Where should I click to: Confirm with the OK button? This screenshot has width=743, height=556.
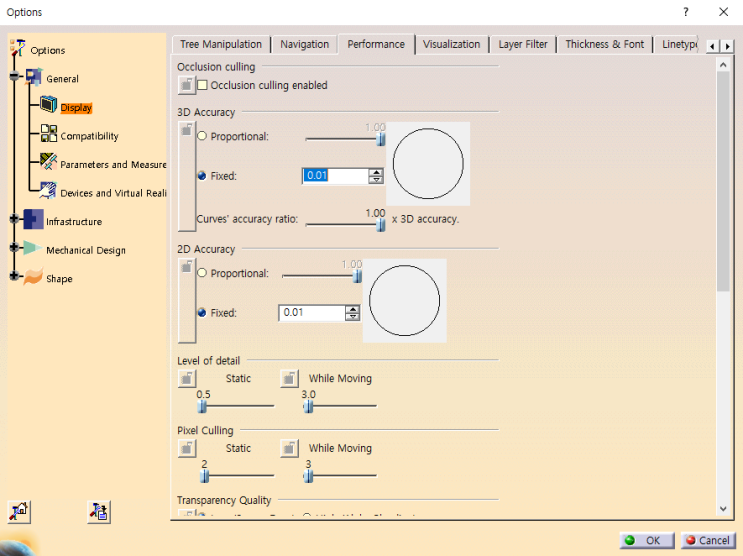click(x=647, y=540)
